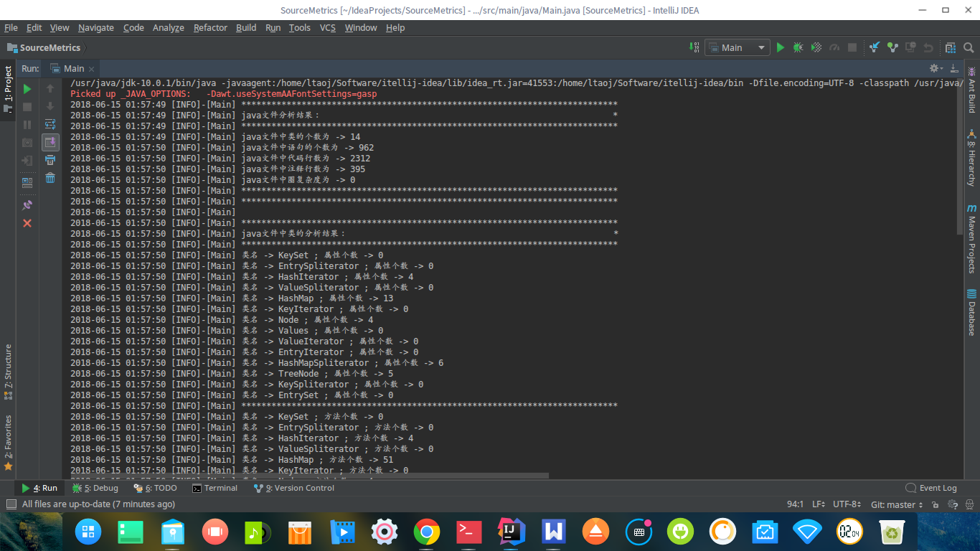Screen dimensions: 980x551
Task: Clear all console output trash icon
Action: click(x=50, y=178)
